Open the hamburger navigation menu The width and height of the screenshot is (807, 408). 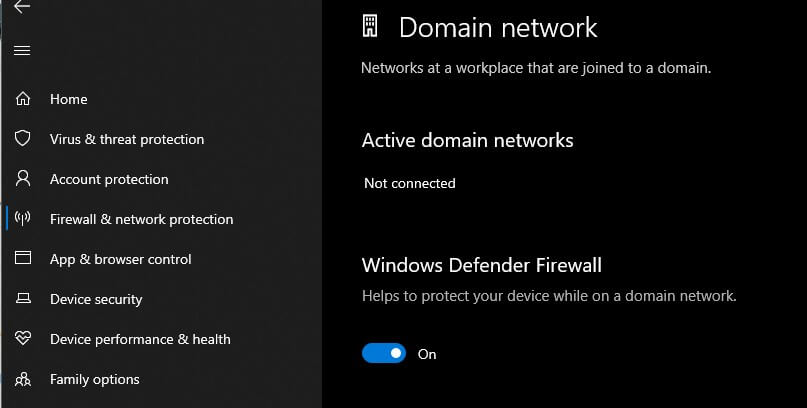pos(22,50)
